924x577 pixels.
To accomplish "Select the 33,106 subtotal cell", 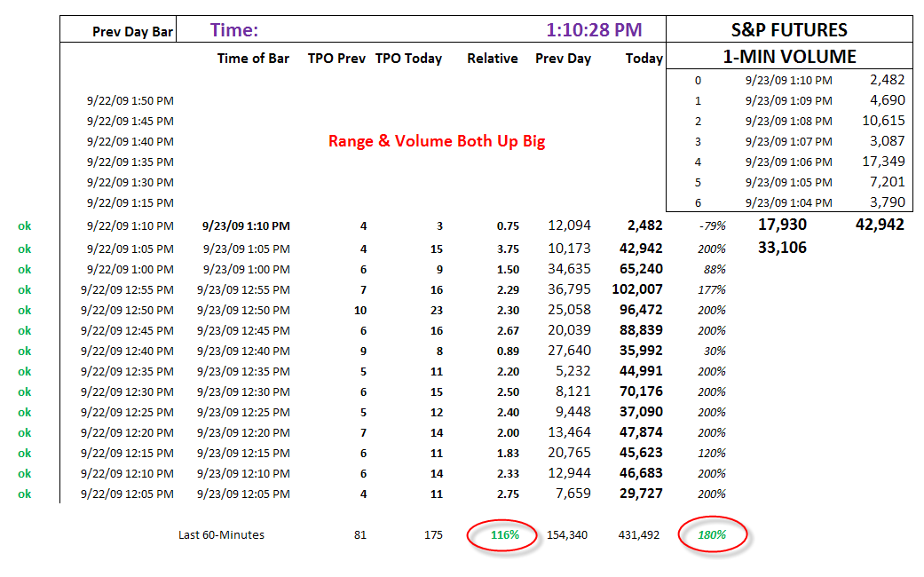I will tap(781, 248).
